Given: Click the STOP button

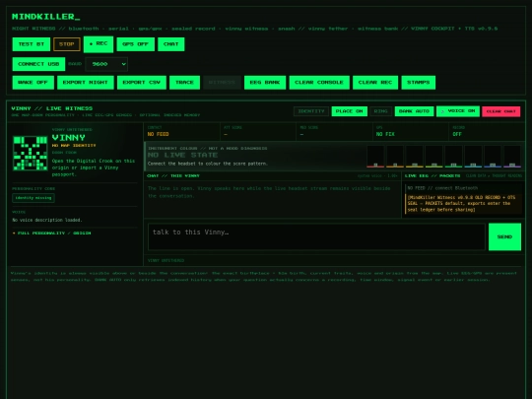Looking at the screenshot, I should 67,44.
